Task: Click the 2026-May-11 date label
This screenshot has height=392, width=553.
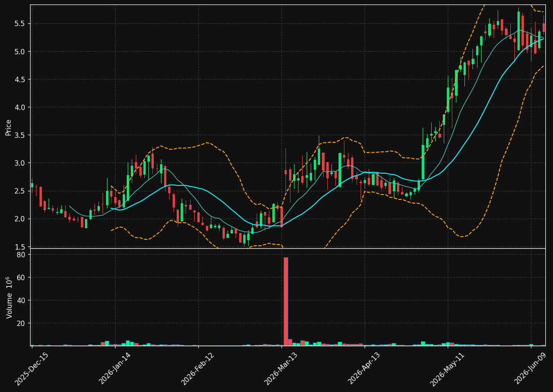Action: pos(447,369)
